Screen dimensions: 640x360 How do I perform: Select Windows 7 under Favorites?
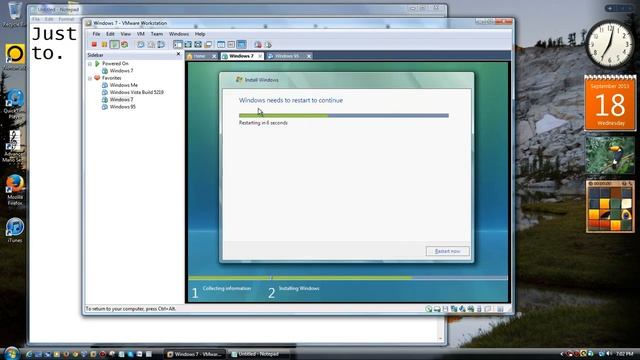(121, 99)
